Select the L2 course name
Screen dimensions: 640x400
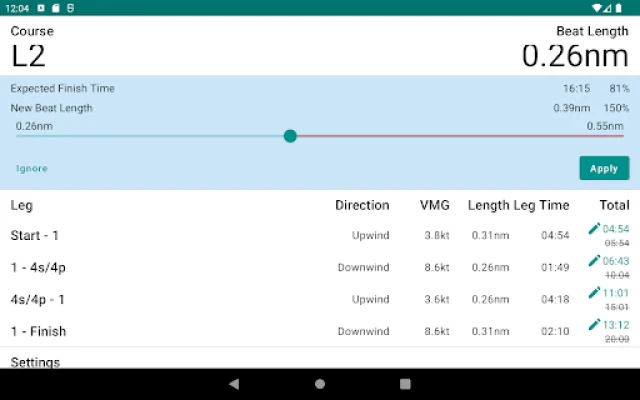29,55
